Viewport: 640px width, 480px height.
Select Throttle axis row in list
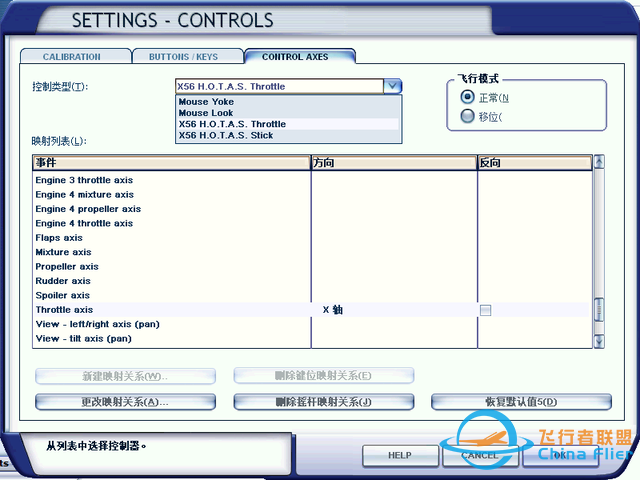point(64,310)
